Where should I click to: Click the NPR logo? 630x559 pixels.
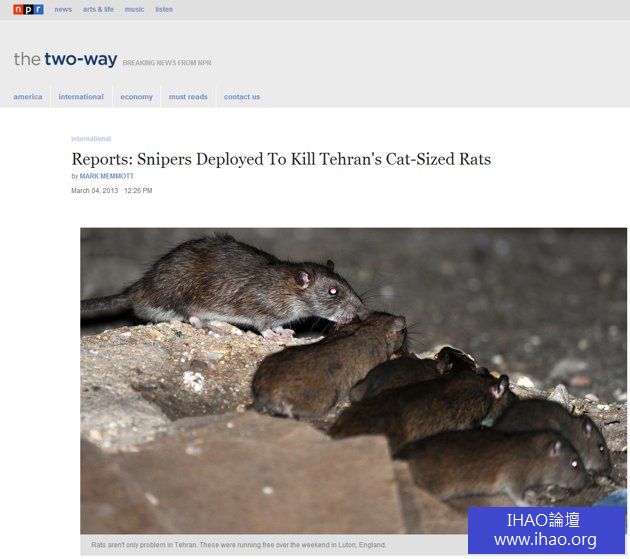click(28, 9)
